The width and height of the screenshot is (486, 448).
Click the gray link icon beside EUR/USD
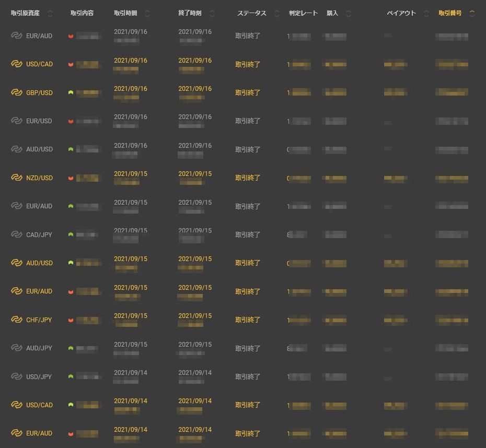click(17, 121)
